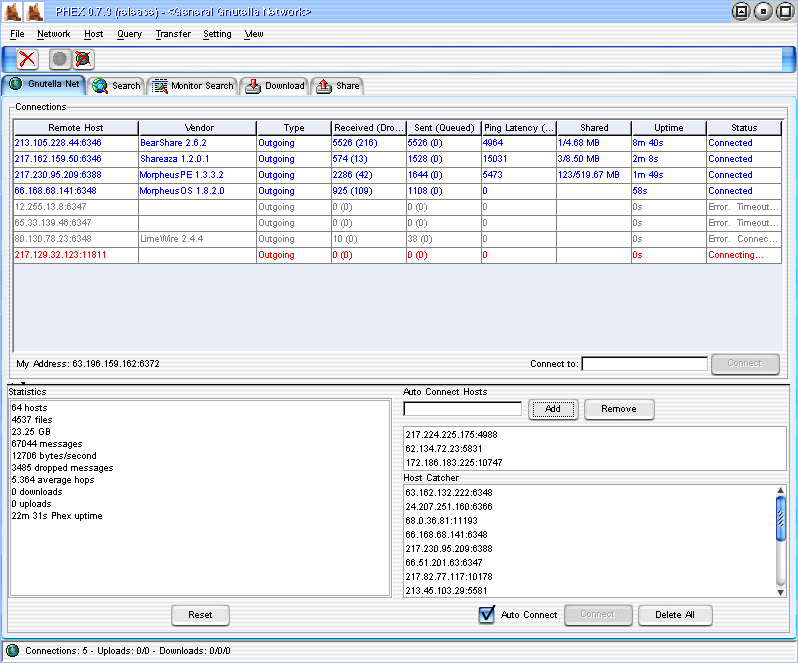
Task: Click the Gnutella Net globe tab icon
Action: [15, 83]
